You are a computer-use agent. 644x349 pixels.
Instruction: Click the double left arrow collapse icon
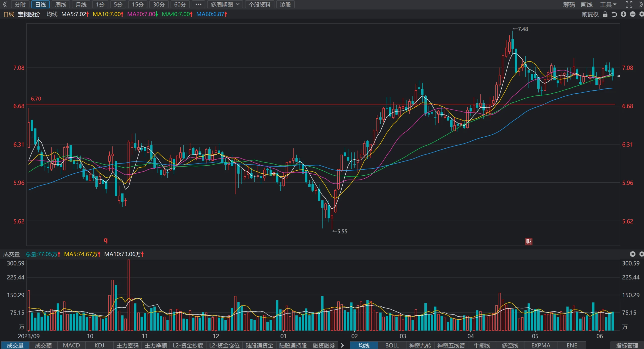[5, 5]
